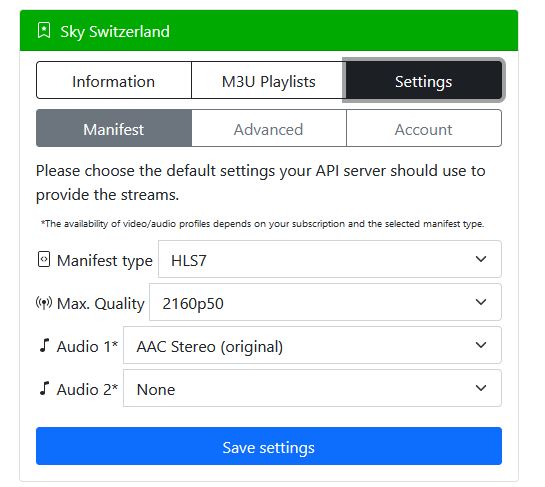This screenshot has height=487, width=545.
Task: Open the Max. Quality 2160p50 dropdown
Action: point(325,302)
